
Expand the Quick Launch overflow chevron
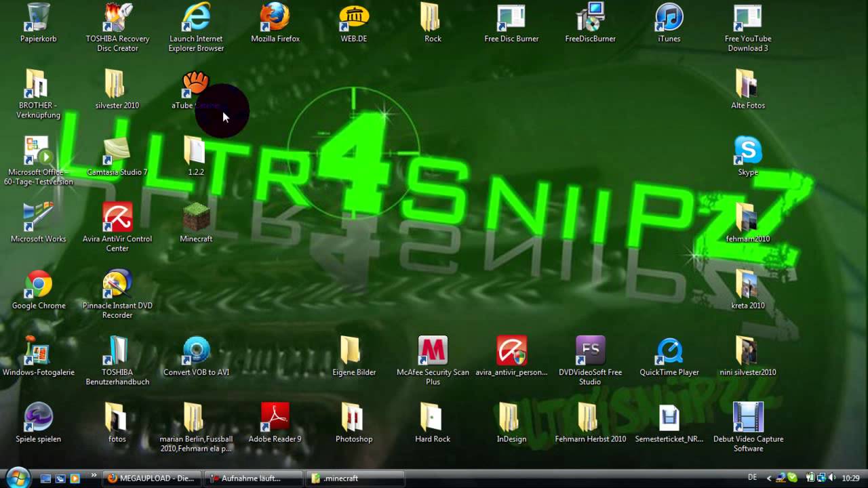pyautogui.click(x=94, y=476)
